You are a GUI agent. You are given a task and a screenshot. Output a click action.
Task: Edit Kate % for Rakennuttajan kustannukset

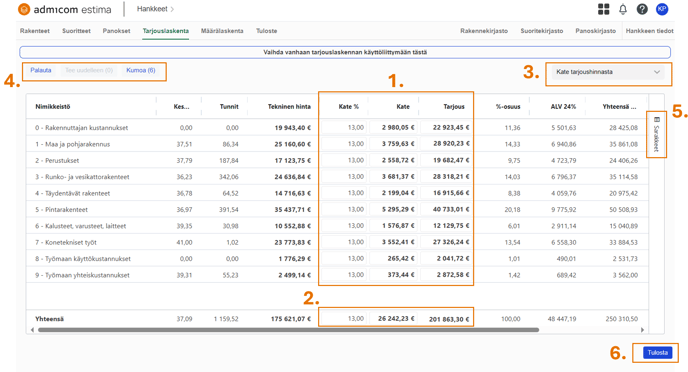pyautogui.click(x=344, y=128)
